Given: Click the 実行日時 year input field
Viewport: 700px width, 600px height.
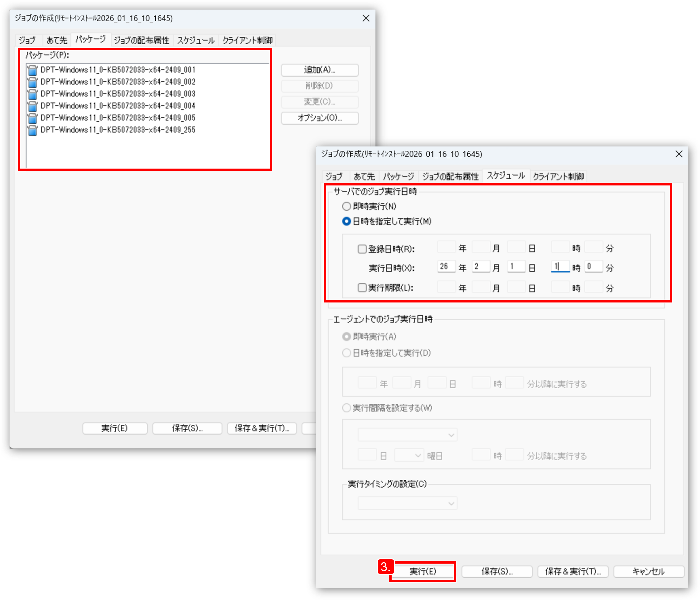Looking at the screenshot, I should pos(446,266).
